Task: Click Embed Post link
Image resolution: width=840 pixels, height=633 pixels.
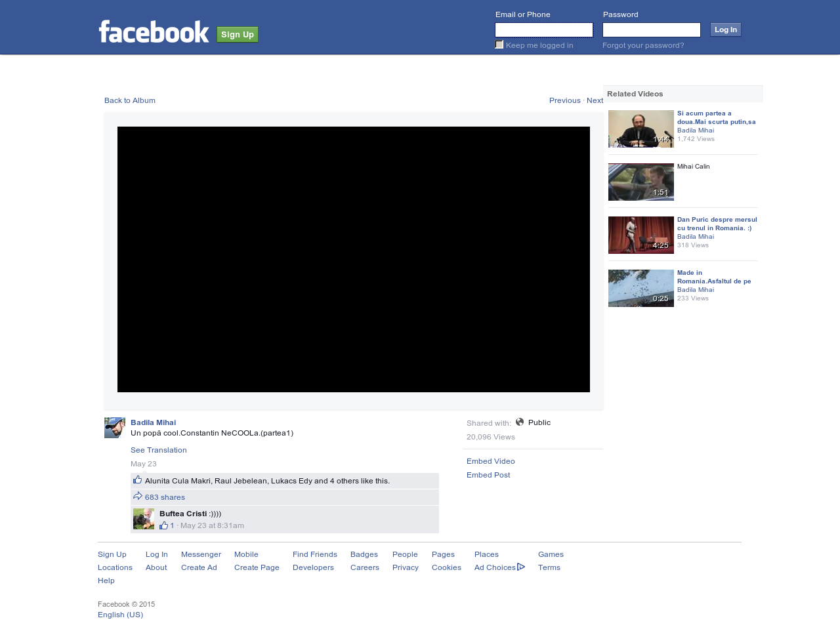Action: coord(488,475)
